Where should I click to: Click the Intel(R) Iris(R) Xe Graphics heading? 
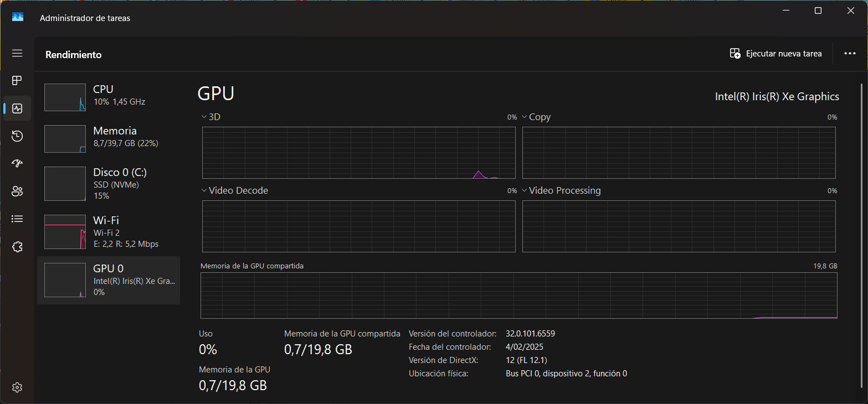pyautogui.click(x=777, y=96)
